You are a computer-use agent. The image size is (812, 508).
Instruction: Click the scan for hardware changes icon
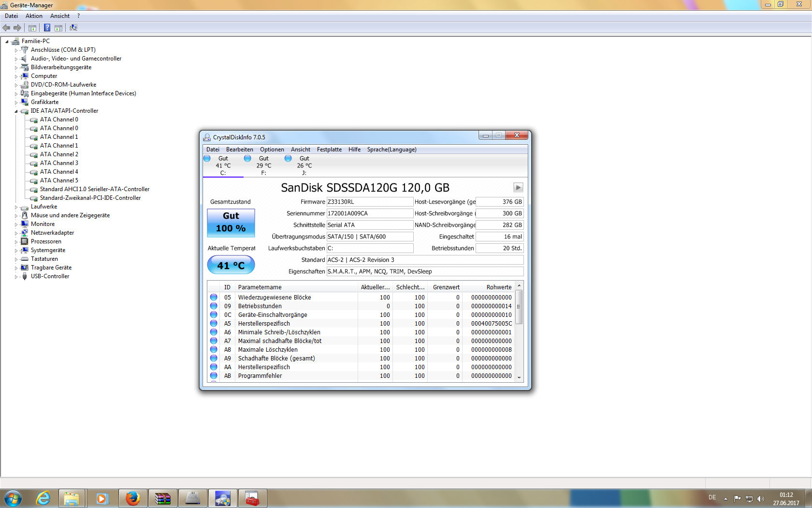pyautogui.click(x=73, y=28)
